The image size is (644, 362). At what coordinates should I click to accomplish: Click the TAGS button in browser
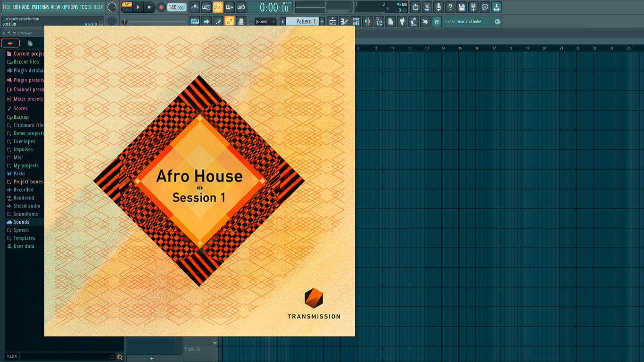pyautogui.click(x=12, y=357)
